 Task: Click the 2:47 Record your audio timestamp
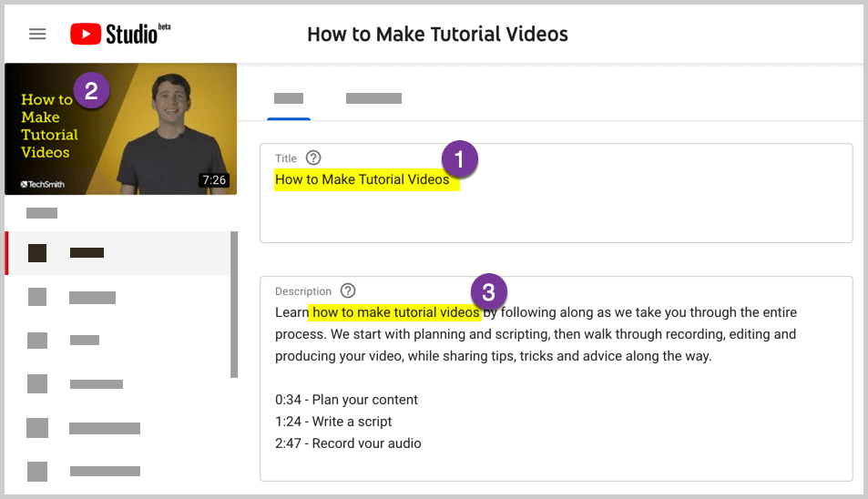pos(348,443)
